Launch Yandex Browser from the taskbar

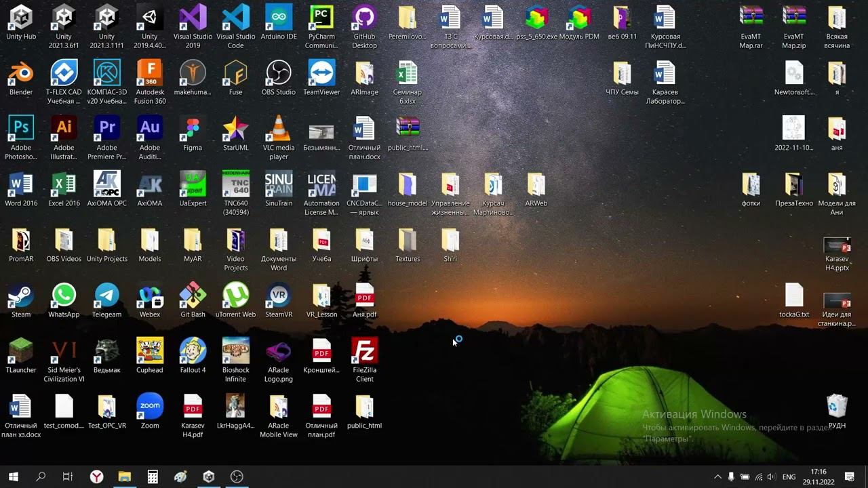[97, 476]
